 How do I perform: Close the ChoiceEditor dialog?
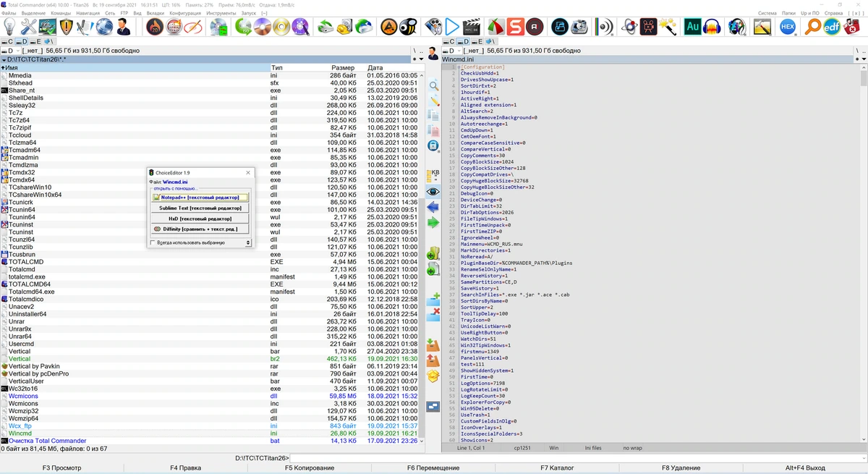[248, 173]
